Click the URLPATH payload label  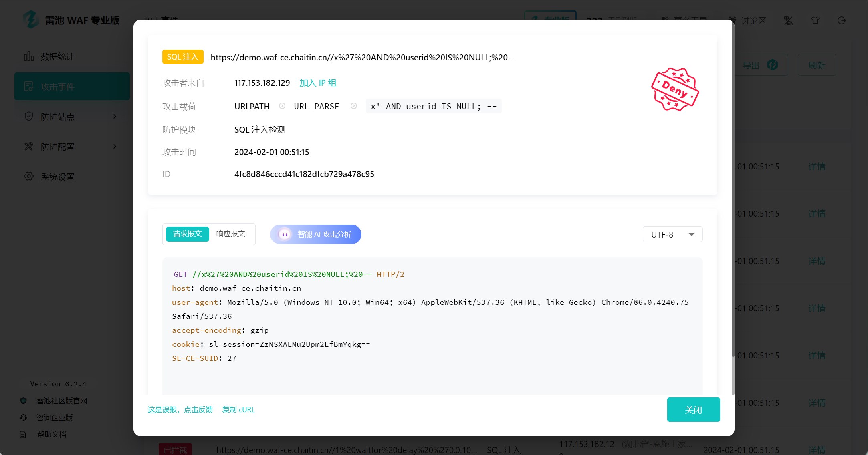(252, 106)
